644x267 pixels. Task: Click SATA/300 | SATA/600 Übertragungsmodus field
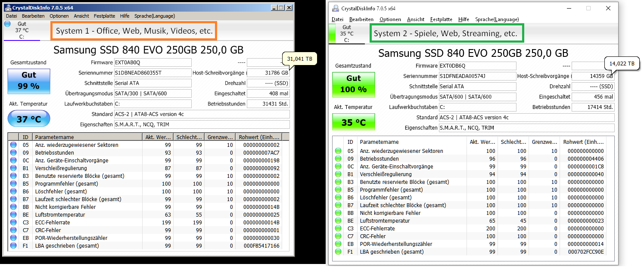click(x=153, y=93)
